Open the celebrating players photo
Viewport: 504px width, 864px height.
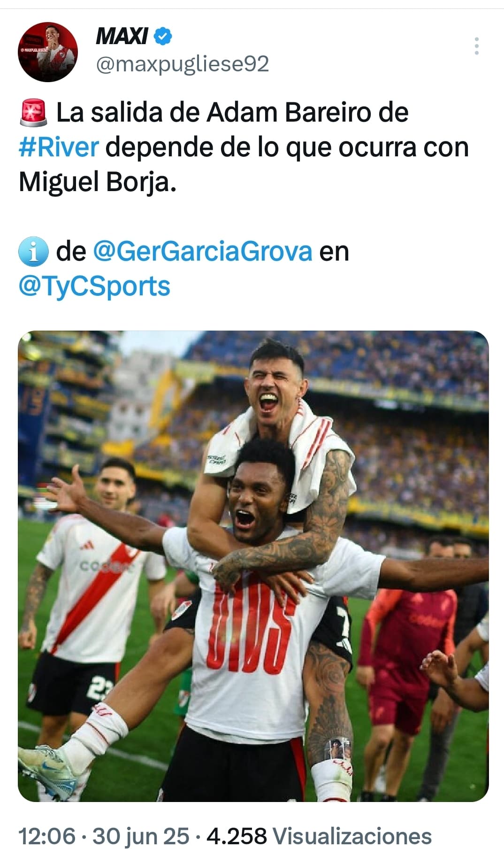coord(253,566)
